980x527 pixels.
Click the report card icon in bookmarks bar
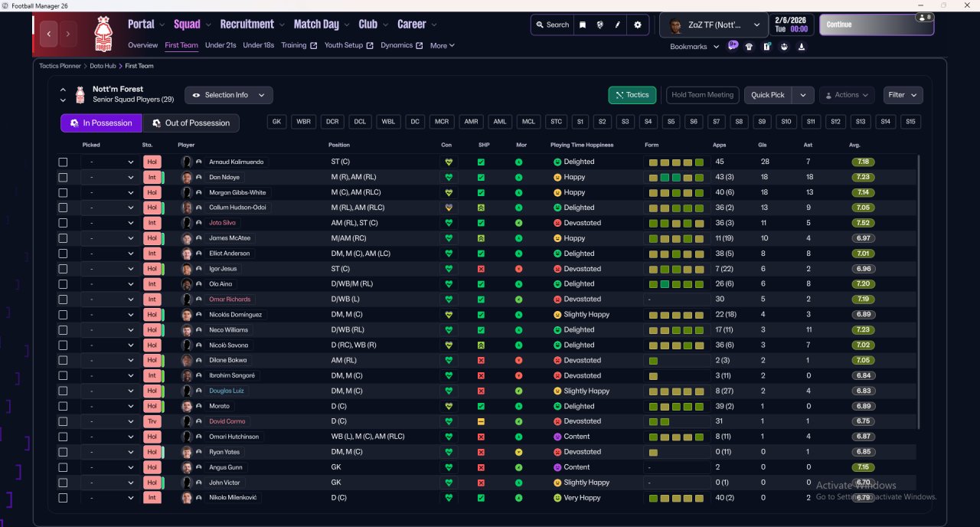pos(767,47)
